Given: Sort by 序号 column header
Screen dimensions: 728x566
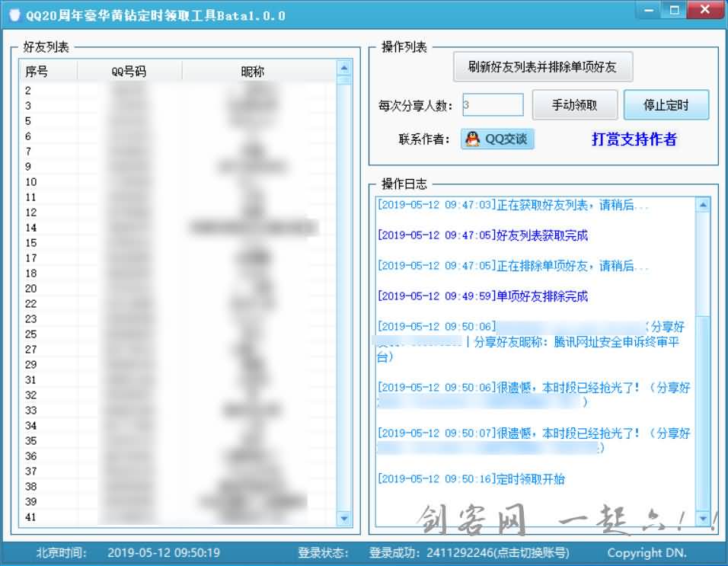Looking at the screenshot, I should [x=37, y=72].
